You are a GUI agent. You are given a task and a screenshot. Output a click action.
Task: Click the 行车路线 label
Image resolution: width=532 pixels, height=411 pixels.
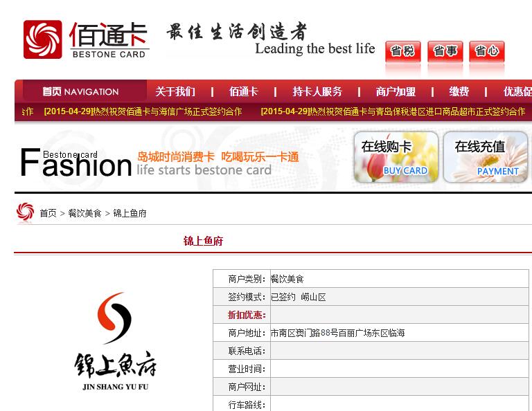pos(247,405)
